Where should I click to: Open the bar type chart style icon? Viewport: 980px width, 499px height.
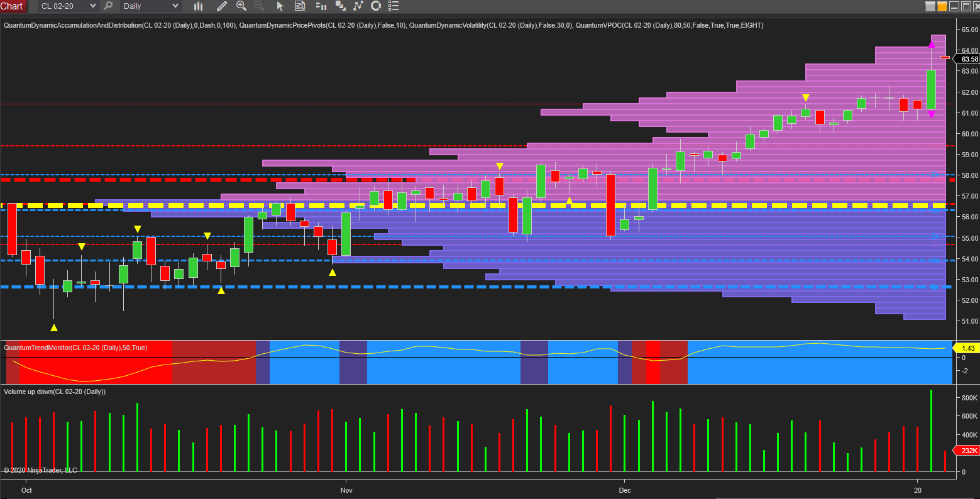pyautogui.click(x=199, y=6)
